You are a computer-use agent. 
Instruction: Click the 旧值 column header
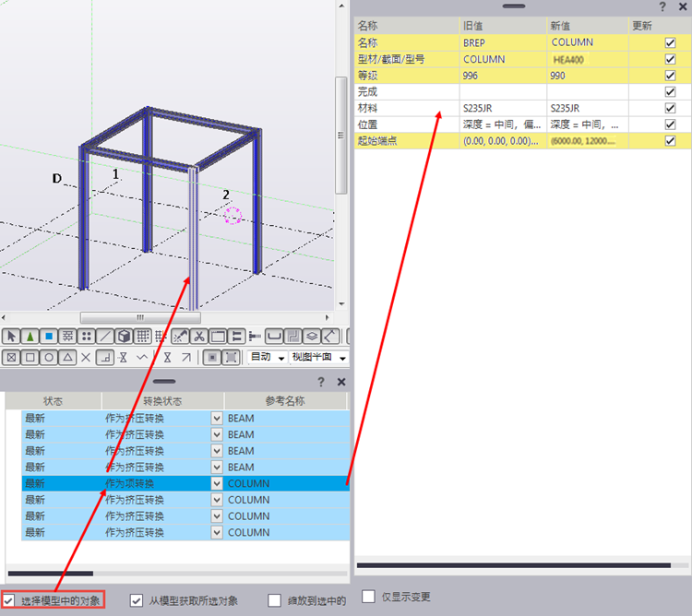(503, 26)
